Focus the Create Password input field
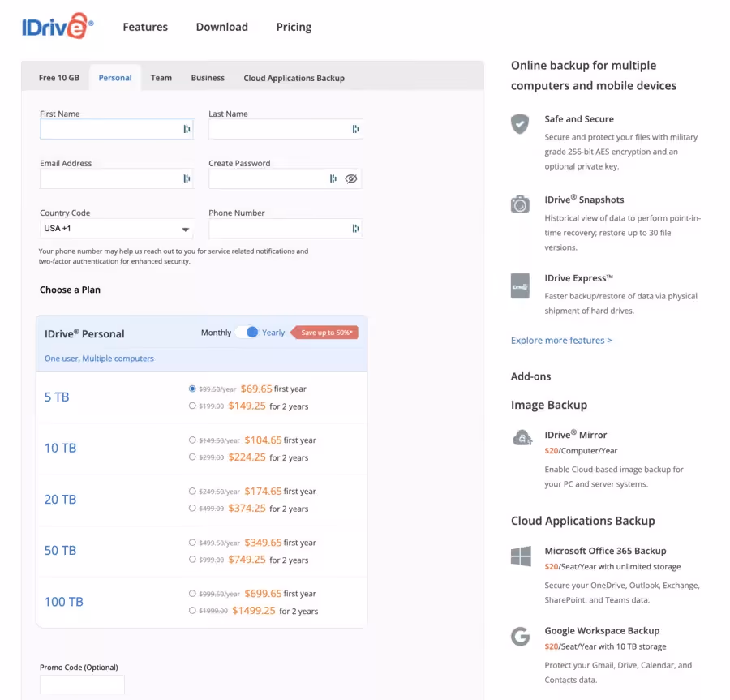The height and width of the screenshot is (700, 730). click(x=286, y=178)
